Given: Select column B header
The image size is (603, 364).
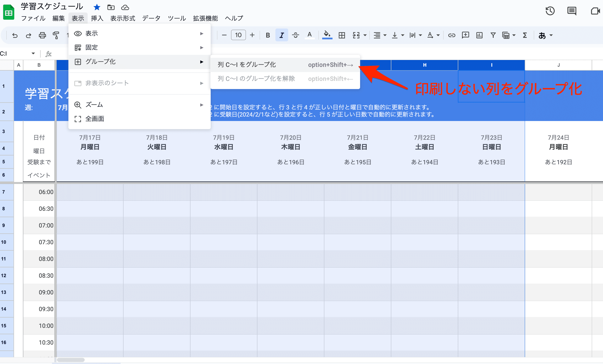Looking at the screenshot, I should pos(39,65).
